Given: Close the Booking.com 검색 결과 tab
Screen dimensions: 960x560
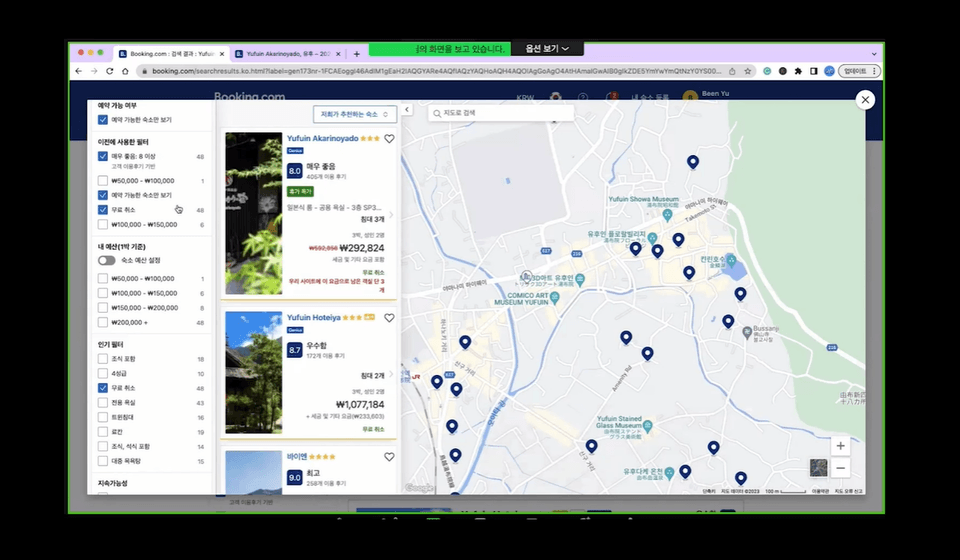Looking at the screenshot, I should click(222, 54).
